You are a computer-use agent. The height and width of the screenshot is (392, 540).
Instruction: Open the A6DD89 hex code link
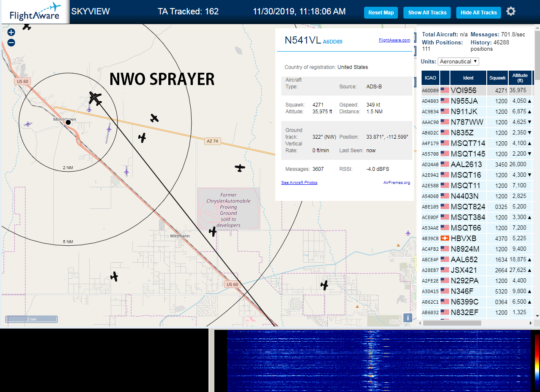coord(333,42)
